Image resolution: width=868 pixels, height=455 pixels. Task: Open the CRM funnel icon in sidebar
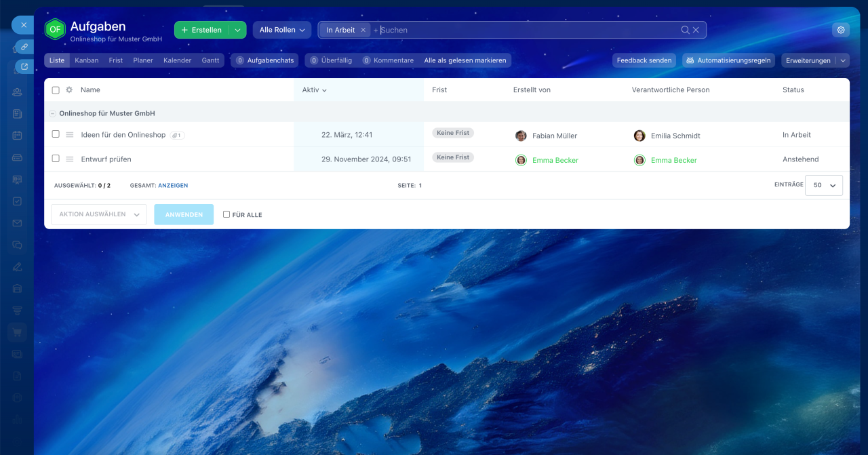(17, 311)
